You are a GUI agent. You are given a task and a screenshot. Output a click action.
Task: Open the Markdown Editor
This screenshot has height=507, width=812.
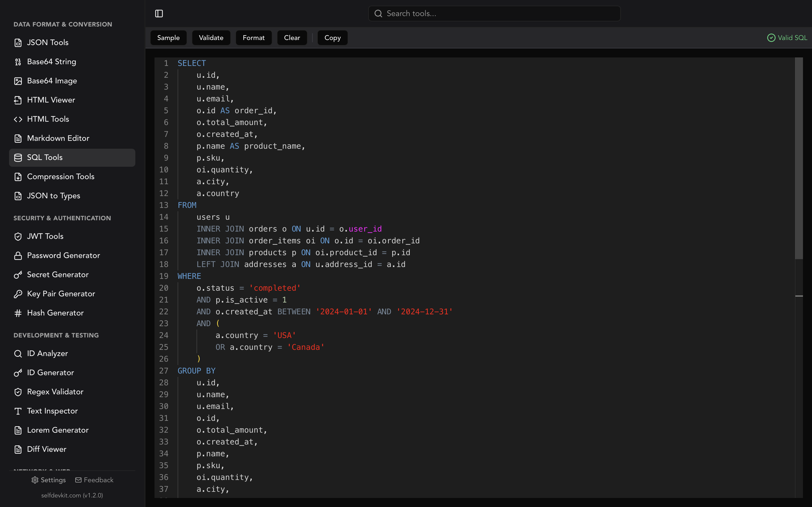(58, 138)
